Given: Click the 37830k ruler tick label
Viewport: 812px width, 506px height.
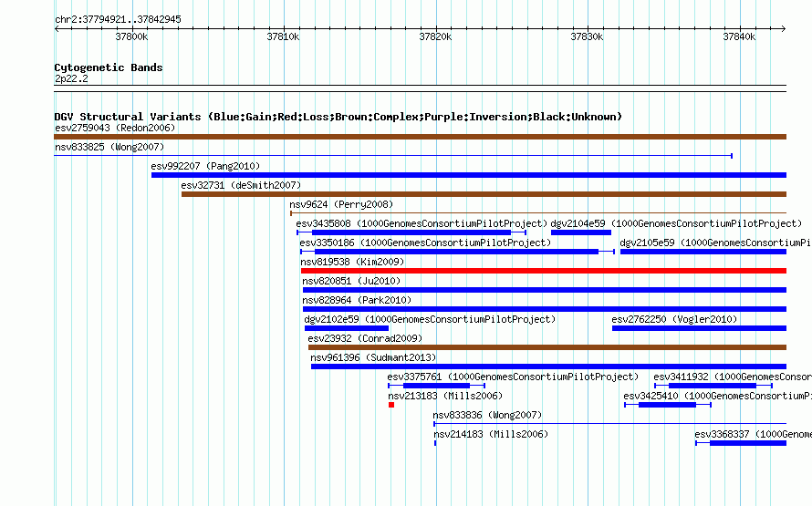Looking at the screenshot, I should coord(588,36).
